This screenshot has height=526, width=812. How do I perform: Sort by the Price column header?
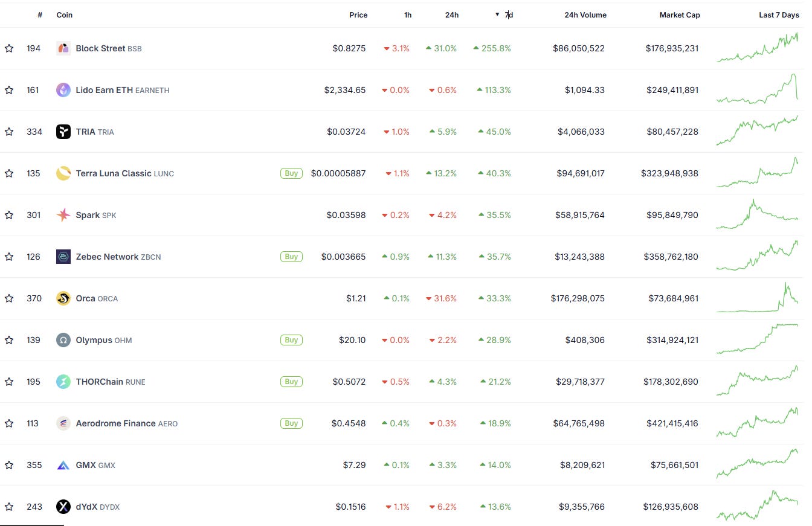pyautogui.click(x=358, y=15)
